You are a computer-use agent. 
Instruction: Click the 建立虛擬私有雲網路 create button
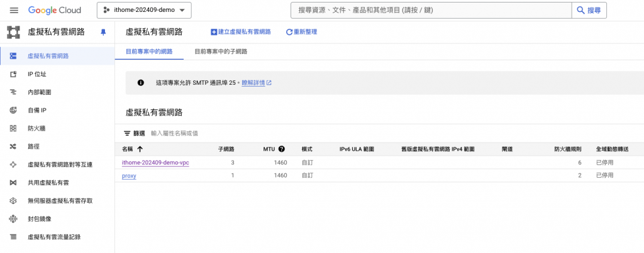(x=241, y=32)
